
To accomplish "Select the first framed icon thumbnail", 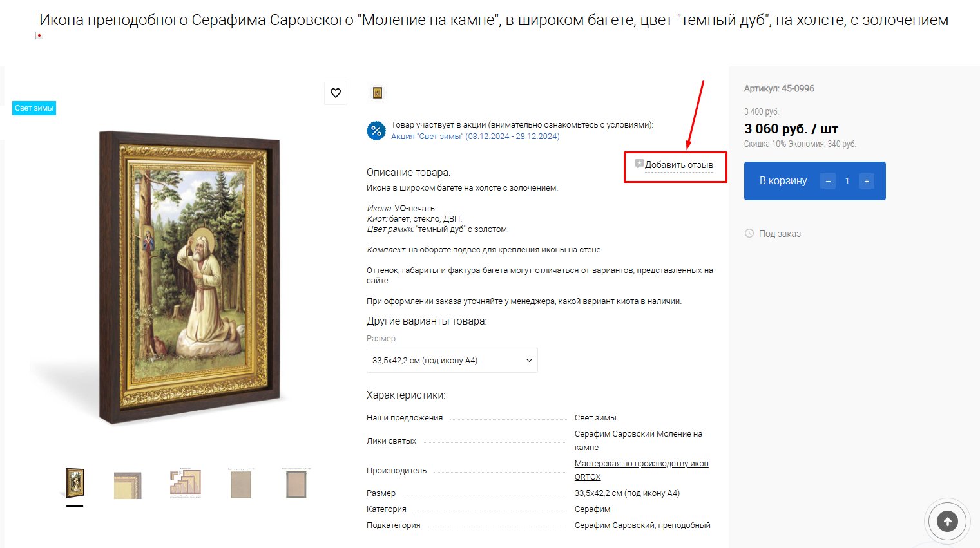I will coord(75,484).
